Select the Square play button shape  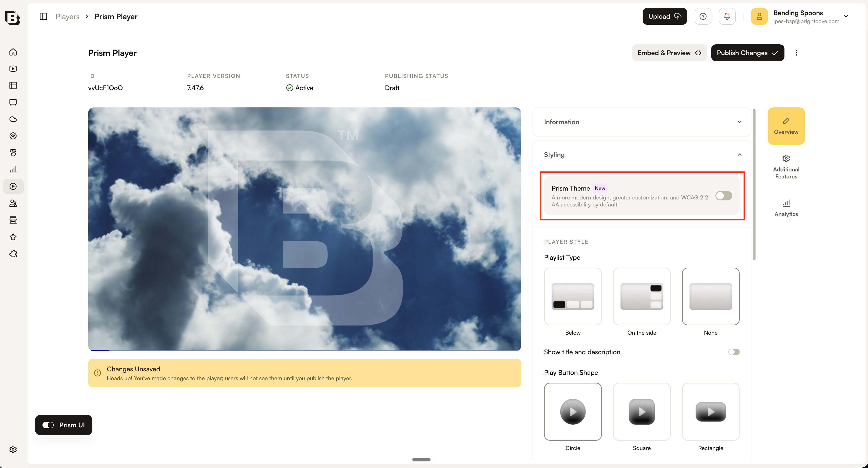click(x=642, y=412)
